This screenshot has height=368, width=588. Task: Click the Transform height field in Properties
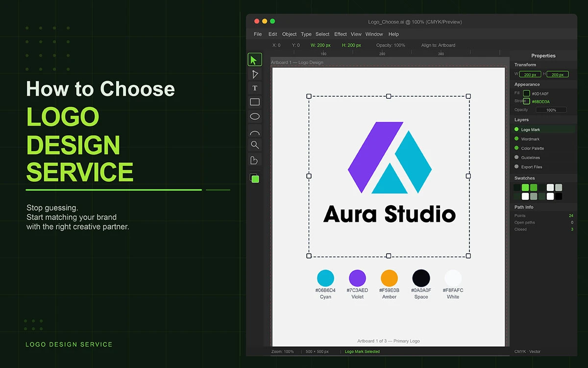pos(558,75)
